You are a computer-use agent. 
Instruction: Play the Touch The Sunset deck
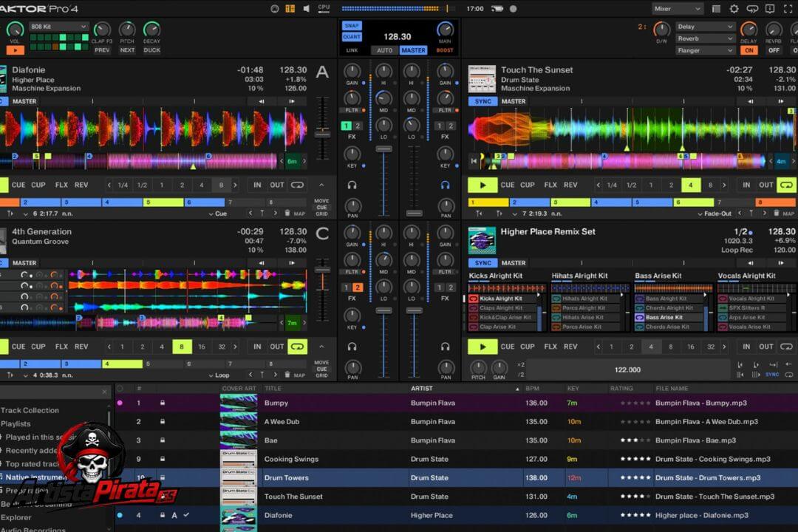click(482, 185)
